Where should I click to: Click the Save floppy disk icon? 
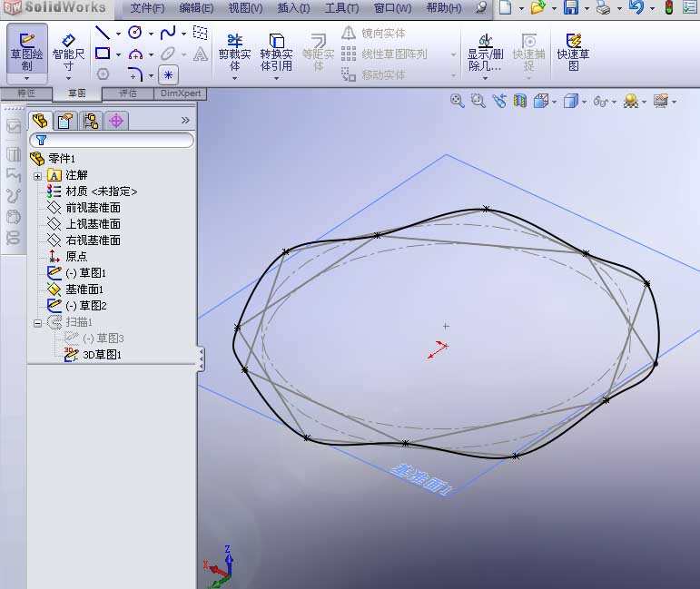tap(571, 7)
